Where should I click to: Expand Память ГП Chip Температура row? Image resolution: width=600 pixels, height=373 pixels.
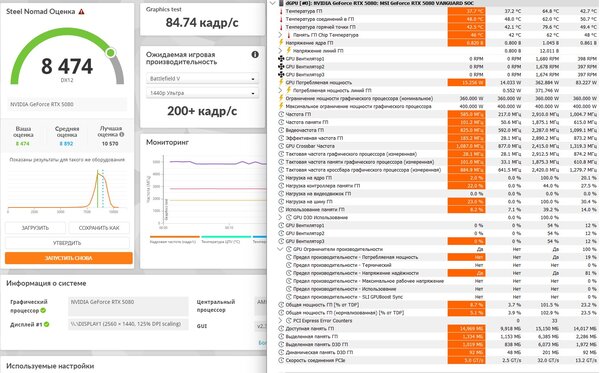[x=280, y=35]
